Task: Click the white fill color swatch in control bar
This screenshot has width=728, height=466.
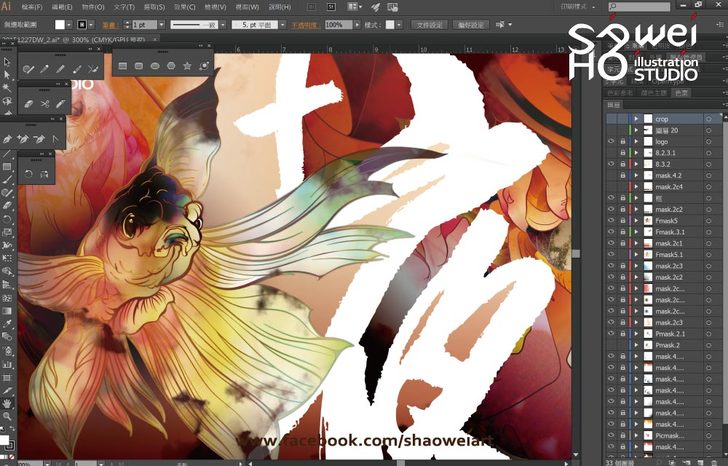Action: 60,23
